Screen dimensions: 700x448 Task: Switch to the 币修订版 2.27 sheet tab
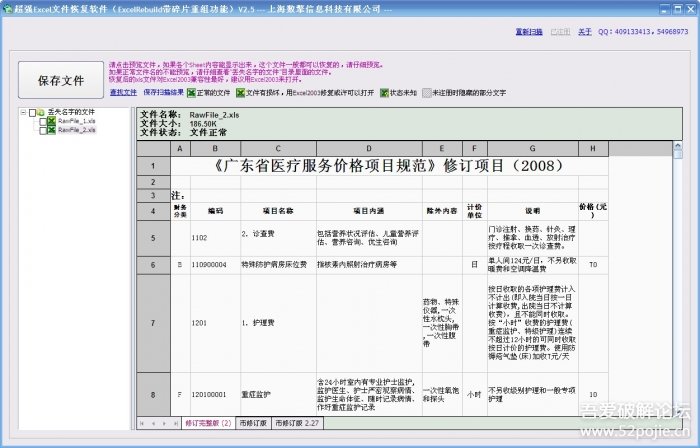296,424
